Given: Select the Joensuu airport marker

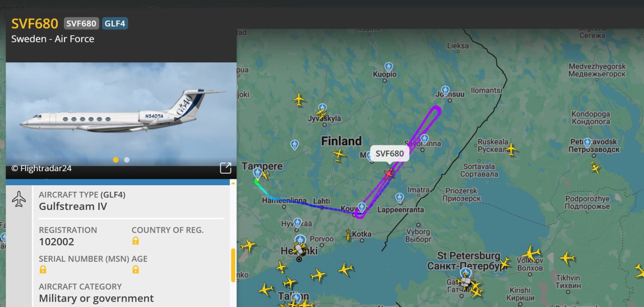Looking at the screenshot, I should [x=445, y=91].
